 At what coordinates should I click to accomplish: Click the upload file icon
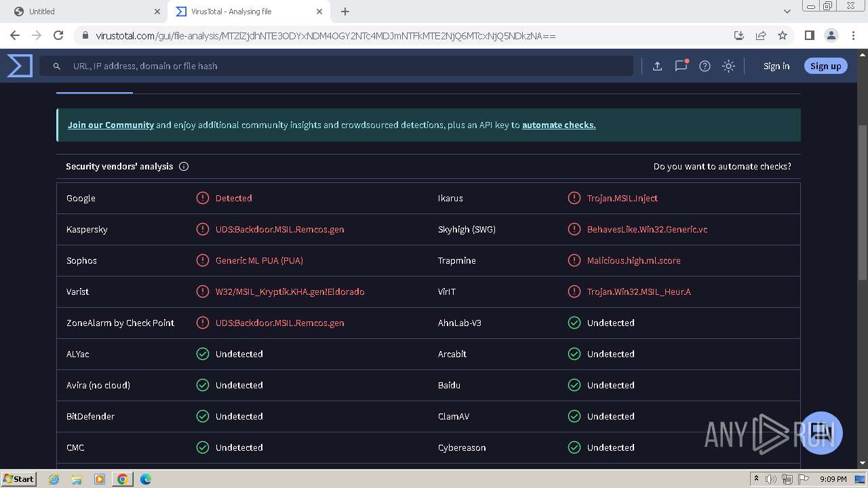657,66
